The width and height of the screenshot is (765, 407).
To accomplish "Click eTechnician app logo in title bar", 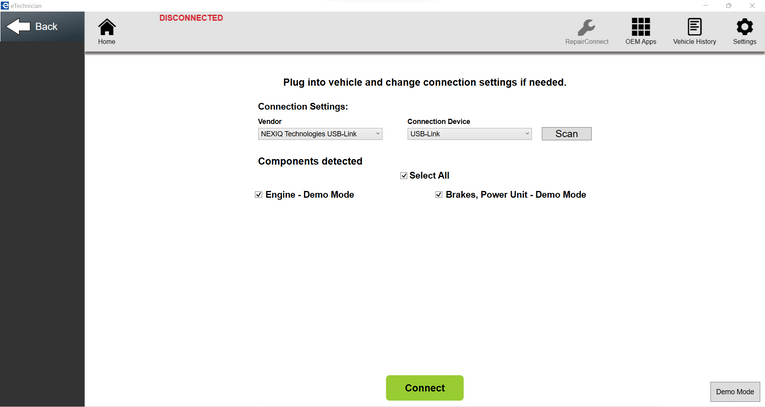I will click(x=5, y=5).
